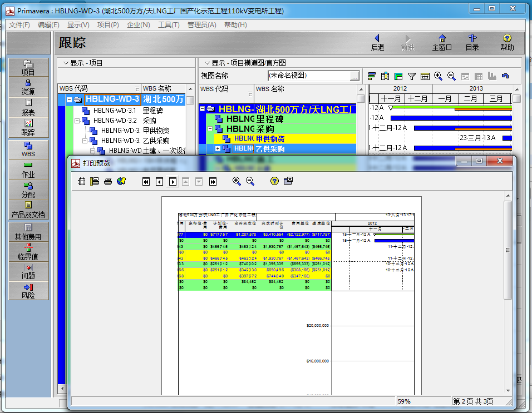This screenshot has height=413, width=532.
Task: Open the 文件(F) menu
Action: click(19, 24)
